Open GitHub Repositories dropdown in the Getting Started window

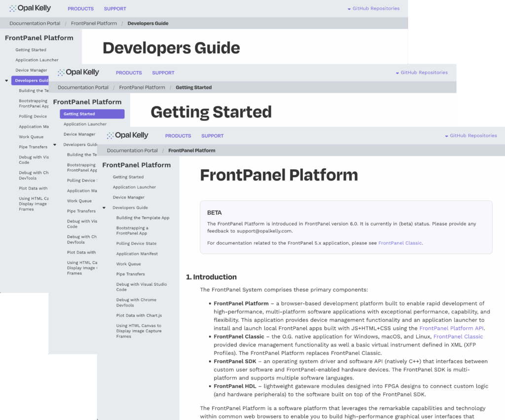(422, 73)
